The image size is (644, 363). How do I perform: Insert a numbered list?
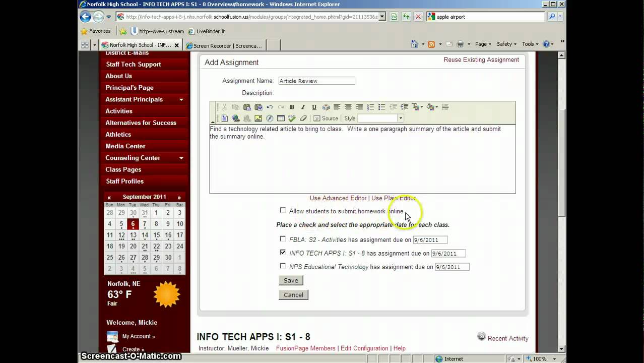(x=370, y=107)
